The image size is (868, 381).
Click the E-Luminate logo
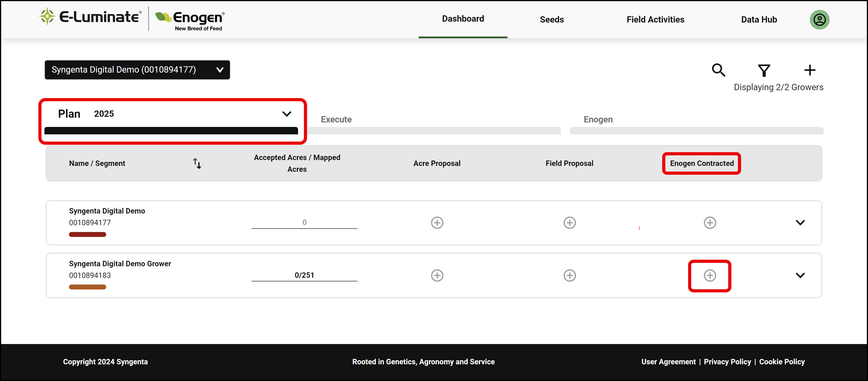(x=90, y=16)
